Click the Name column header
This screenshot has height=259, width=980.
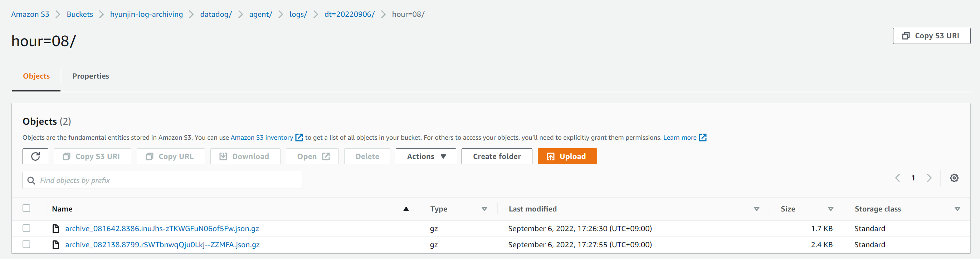(x=62, y=209)
